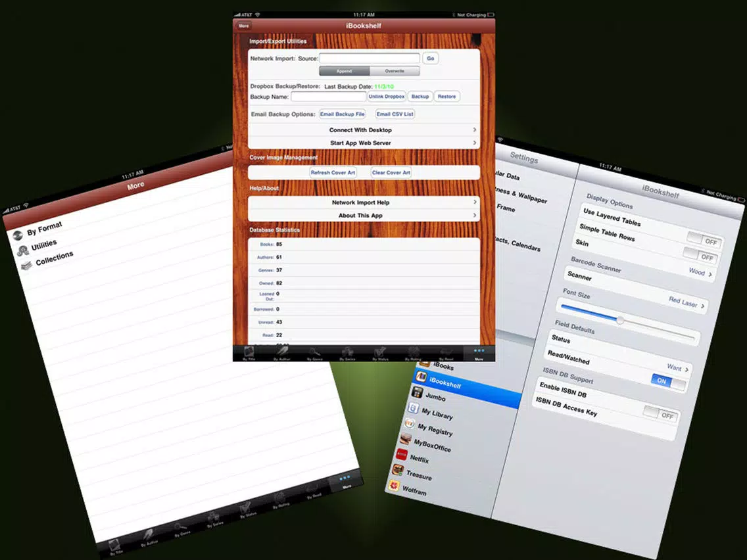Select By Rating tab in left More screen
The width and height of the screenshot is (747, 560).
click(x=280, y=501)
